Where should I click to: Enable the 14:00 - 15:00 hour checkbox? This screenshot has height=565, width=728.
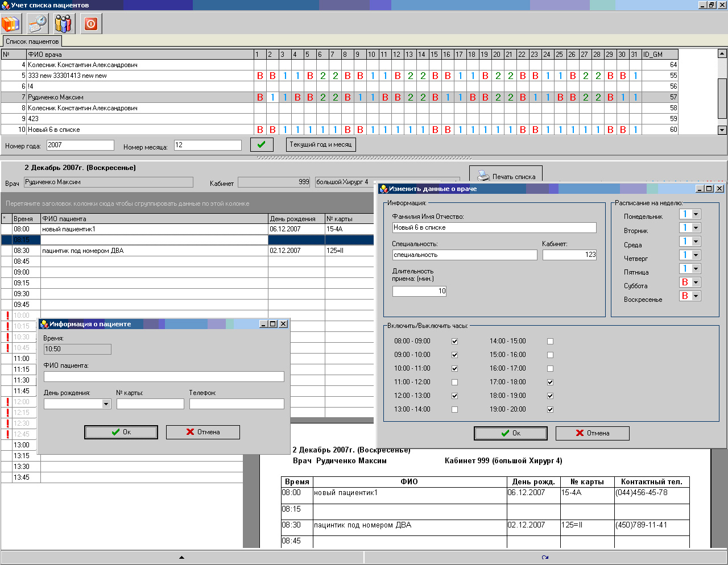[x=550, y=342]
